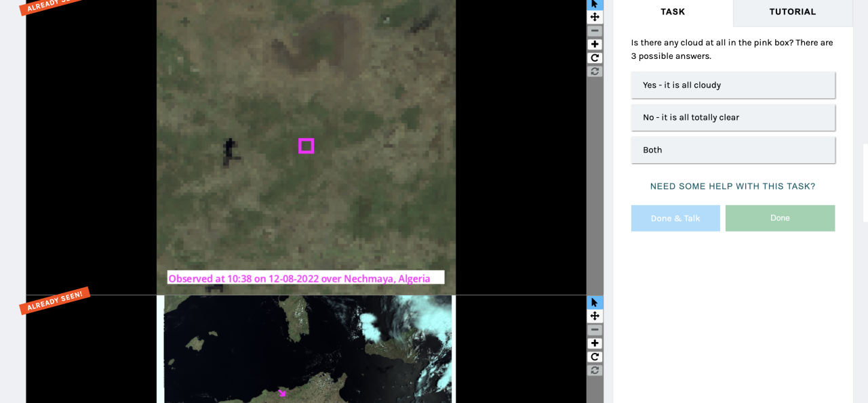The height and width of the screenshot is (403, 868).
Task: Click the 'Is there any cloud at all' question text
Action: (x=732, y=49)
